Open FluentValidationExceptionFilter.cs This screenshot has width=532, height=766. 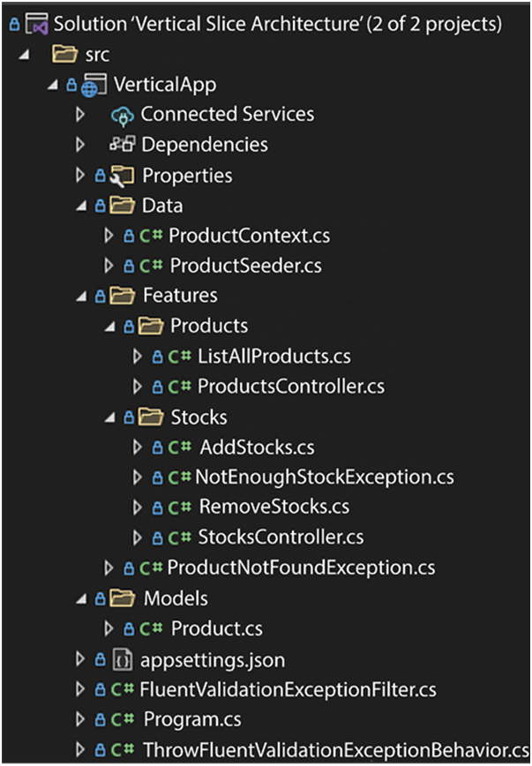288,689
